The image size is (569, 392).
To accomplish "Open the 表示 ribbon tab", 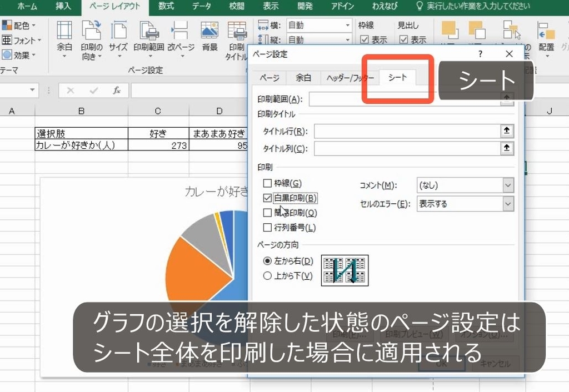I will tap(271, 6).
